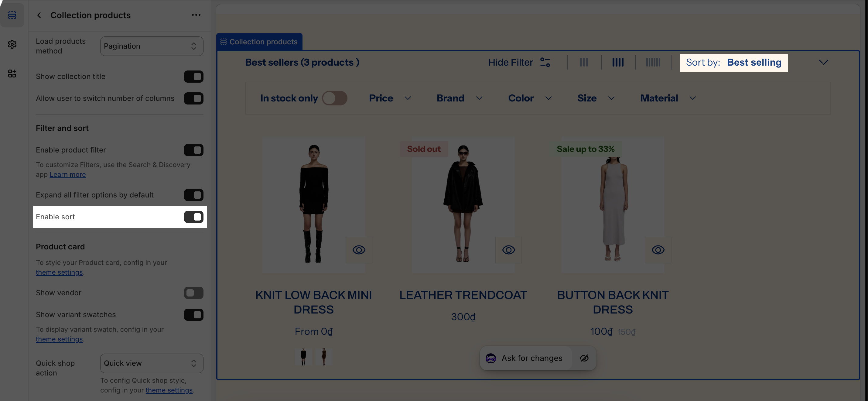Select the black color variant swatch thumbnail
The image size is (868, 401).
point(303,357)
